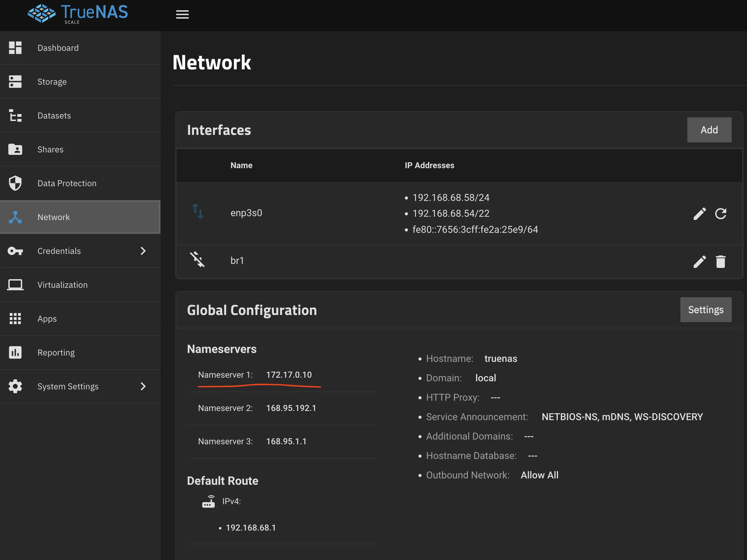The height and width of the screenshot is (560, 747).
Task: Open the hamburger menu
Action: click(x=182, y=14)
